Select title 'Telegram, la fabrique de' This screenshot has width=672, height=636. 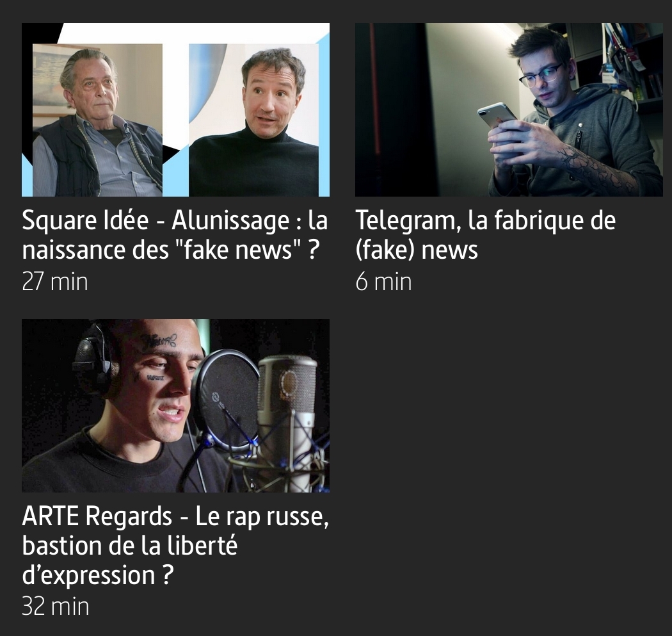486,220
